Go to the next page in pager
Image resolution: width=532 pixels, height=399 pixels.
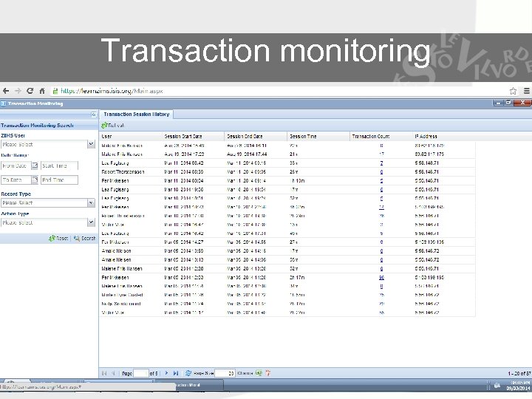tap(166, 373)
